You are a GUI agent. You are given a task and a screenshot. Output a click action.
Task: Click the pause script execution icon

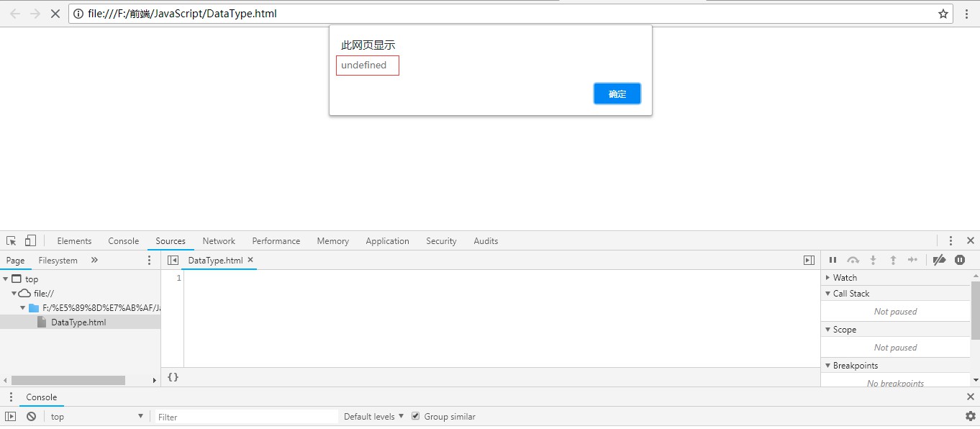(x=832, y=261)
